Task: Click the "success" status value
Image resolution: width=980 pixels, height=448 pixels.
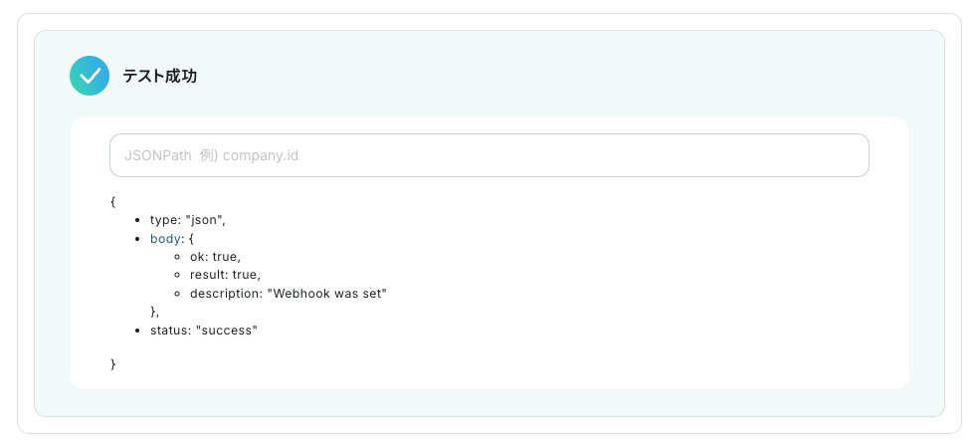Action: [226, 330]
